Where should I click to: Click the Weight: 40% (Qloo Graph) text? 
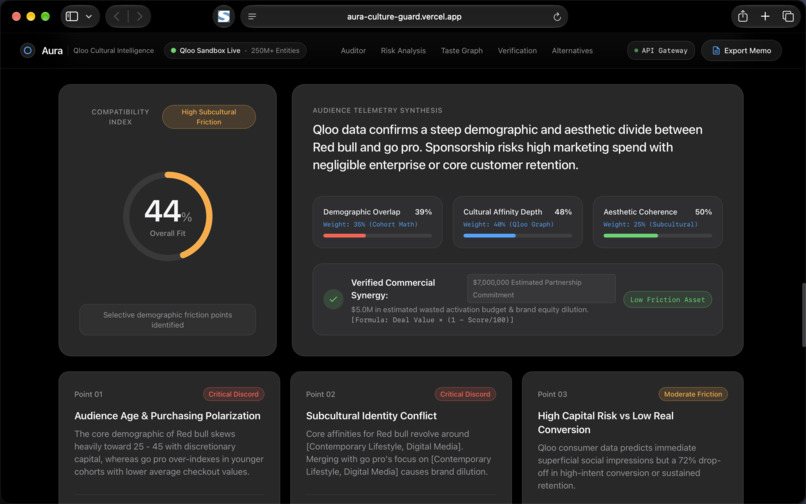point(508,224)
